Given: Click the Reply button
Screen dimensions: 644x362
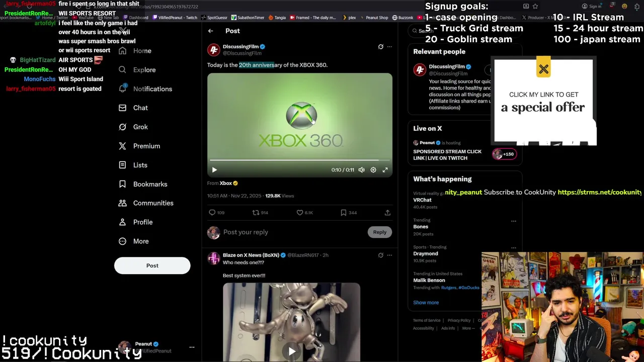Looking at the screenshot, I should pyautogui.click(x=380, y=232).
